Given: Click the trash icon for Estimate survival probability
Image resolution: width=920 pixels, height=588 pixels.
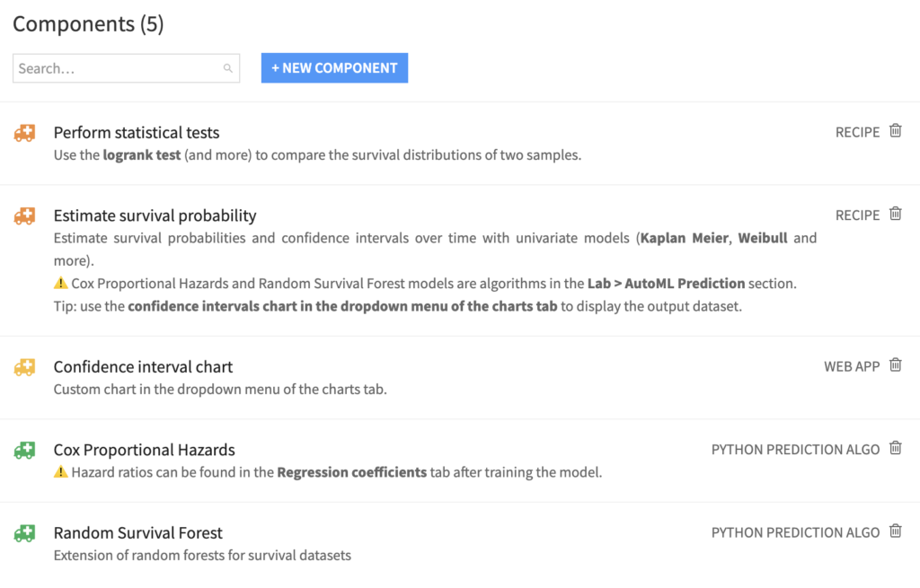Looking at the screenshot, I should click(895, 214).
